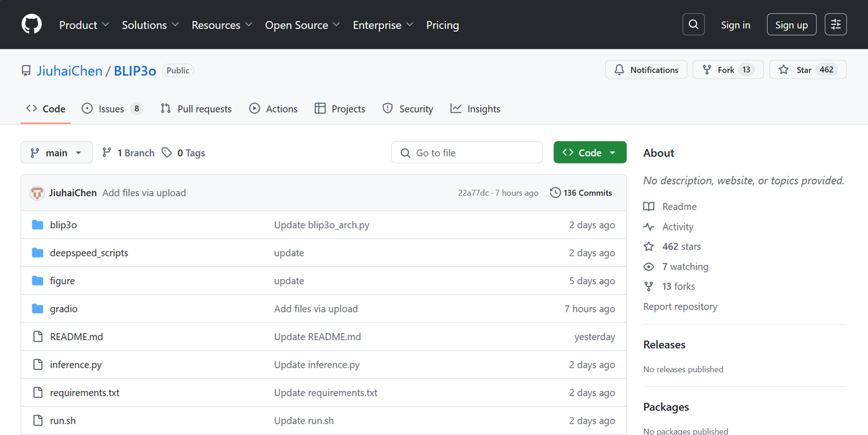Open the inference.py file name
This screenshot has width=868, height=435.
click(76, 365)
